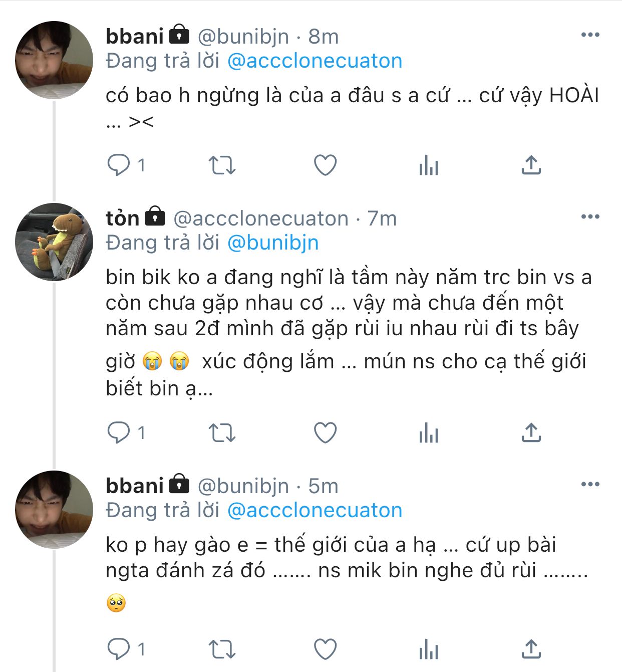The height and width of the screenshot is (672, 622).
Task: View analytics on bbani's 8m tweet
Action: point(429,165)
